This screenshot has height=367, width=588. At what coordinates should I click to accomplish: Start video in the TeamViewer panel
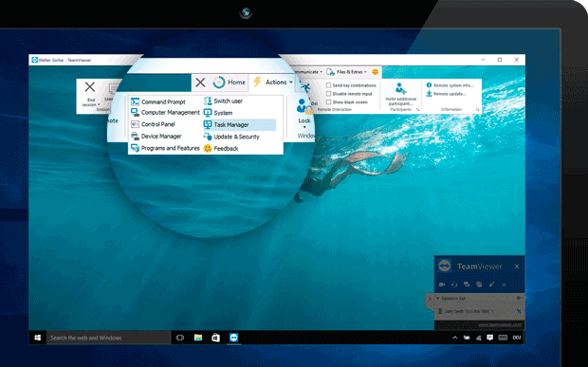(442, 284)
